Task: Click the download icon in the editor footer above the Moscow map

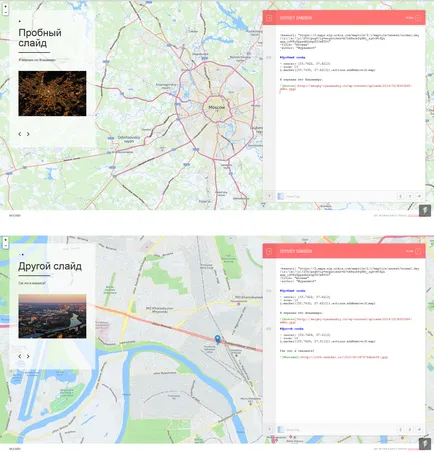Action: 401,196
